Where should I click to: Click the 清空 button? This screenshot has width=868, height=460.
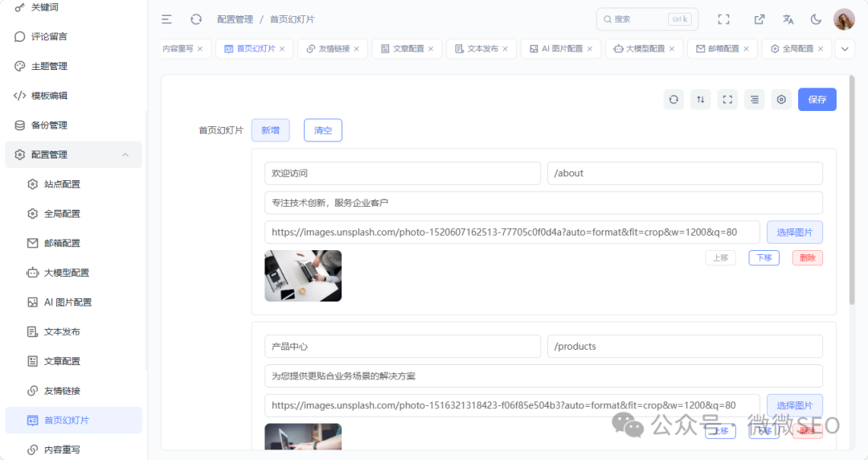coord(323,130)
